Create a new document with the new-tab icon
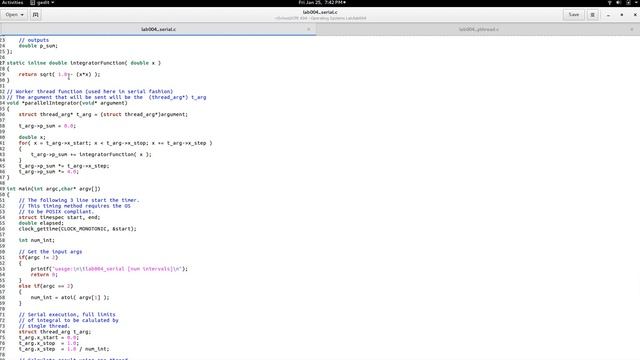 [x=36, y=15]
